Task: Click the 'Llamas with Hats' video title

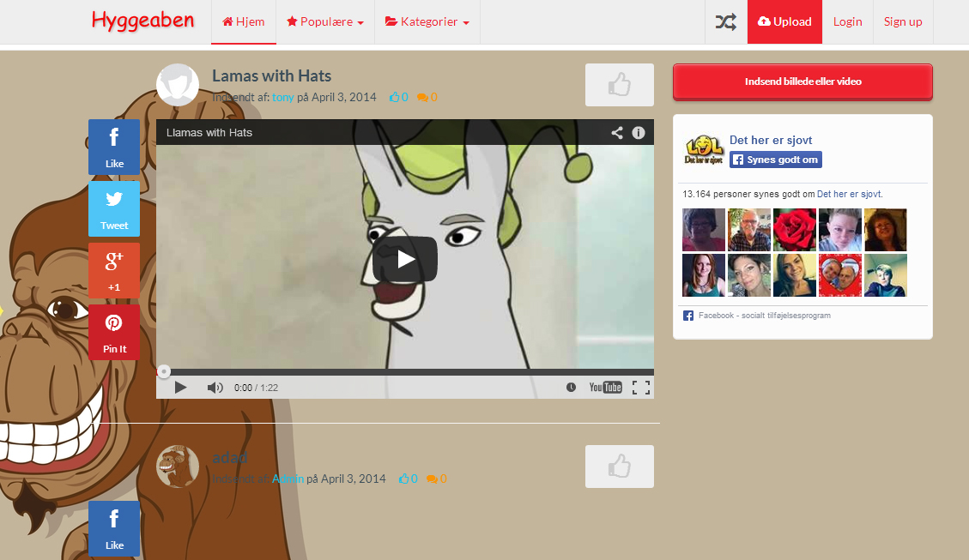Action: point(209,133)
